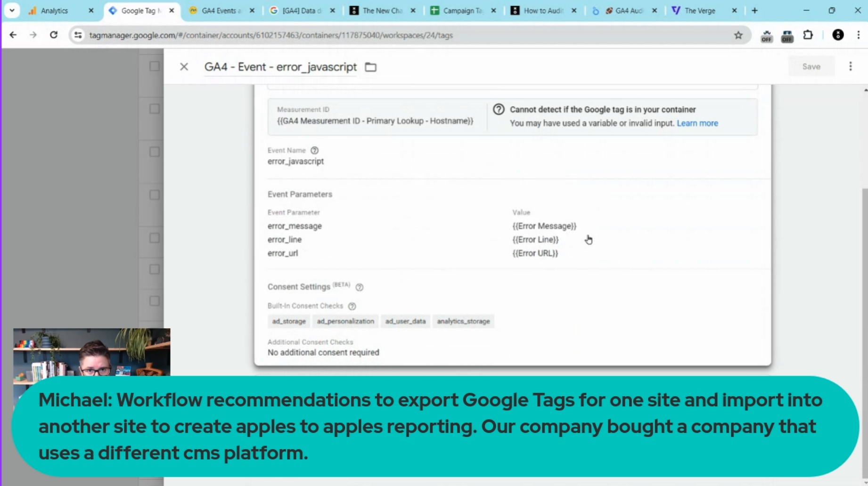Click the help icon beside Google tag warning
Image resolution: width=868 pixels, height=486 pixels.
[x=499, y=109]
